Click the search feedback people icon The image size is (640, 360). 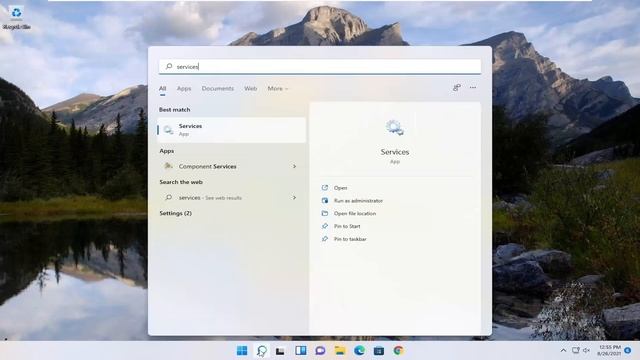(457, 87)
